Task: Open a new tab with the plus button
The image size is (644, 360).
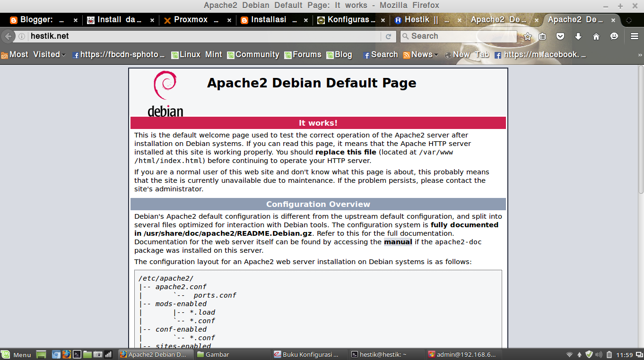Action: coord(628,20)
